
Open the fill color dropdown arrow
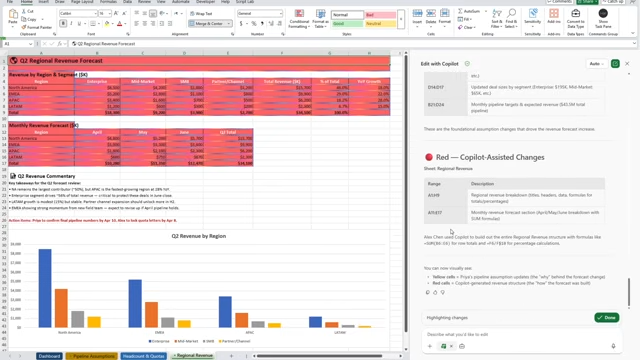tap(112, 24)
